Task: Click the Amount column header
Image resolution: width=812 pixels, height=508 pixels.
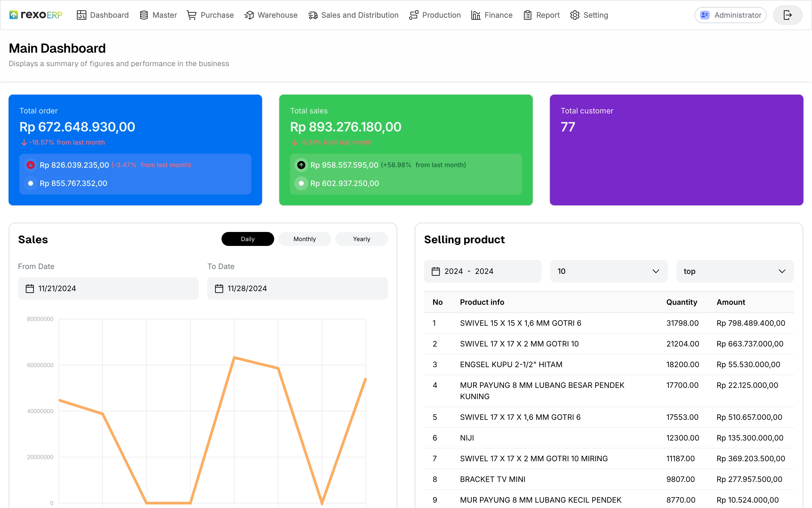Action: [731, 302]
